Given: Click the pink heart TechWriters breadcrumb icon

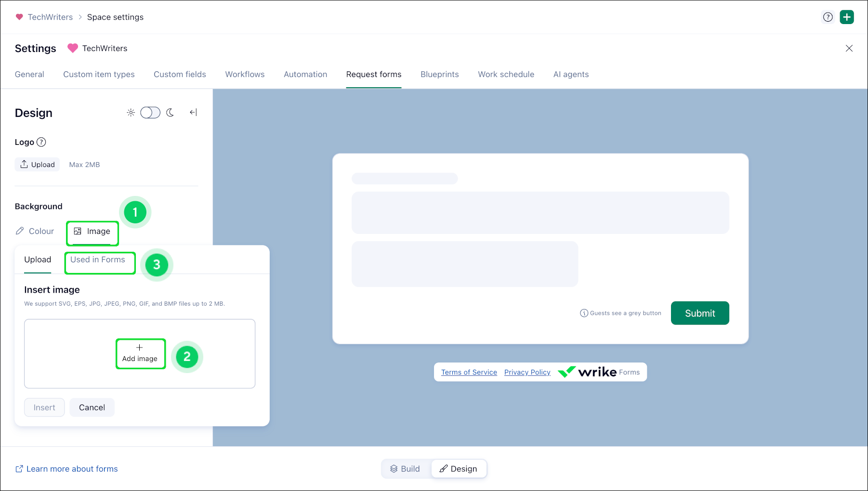Looking at the screenshot, I should click(x=19, y=17).
